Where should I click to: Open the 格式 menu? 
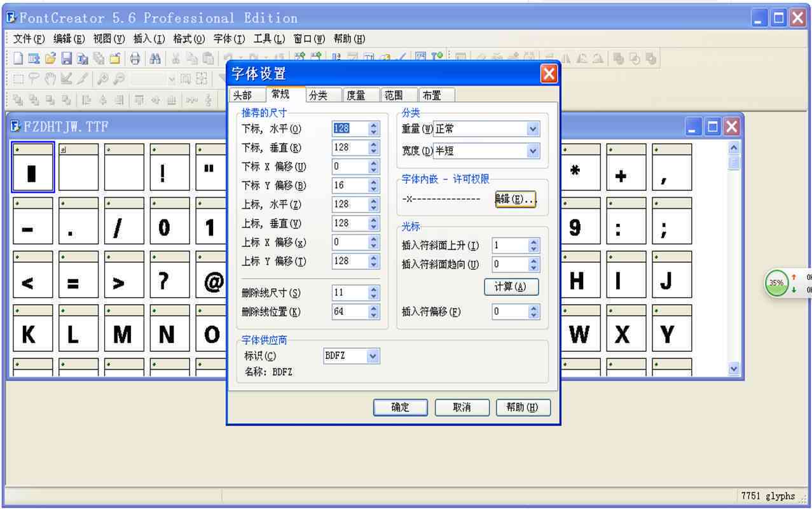pos(189,39)
